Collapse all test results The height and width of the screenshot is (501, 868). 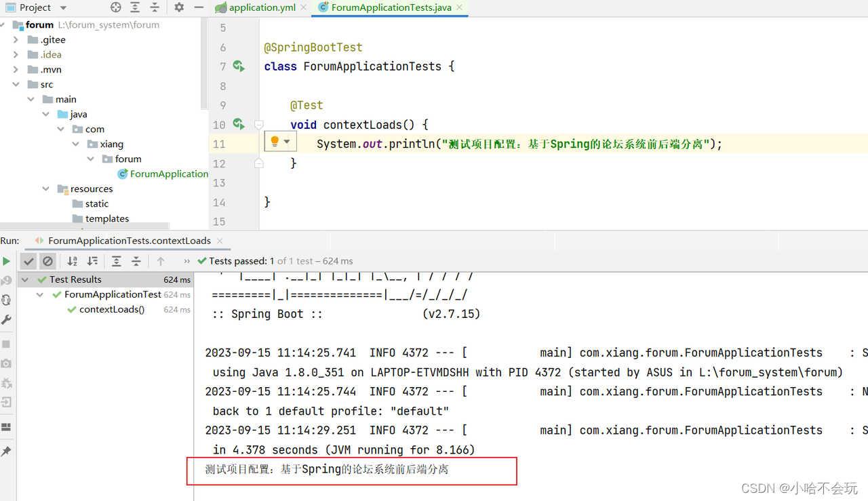pyautogui.click(x=136, y=261)
